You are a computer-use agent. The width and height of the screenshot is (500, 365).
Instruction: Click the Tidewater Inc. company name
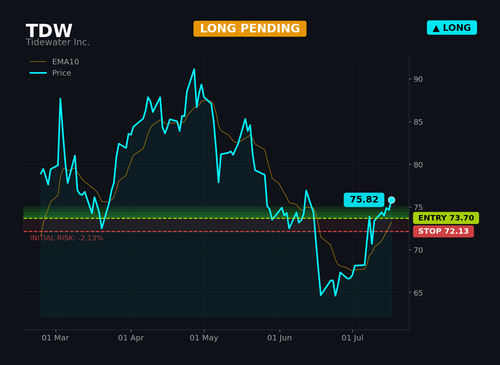(x=58, y=42)
